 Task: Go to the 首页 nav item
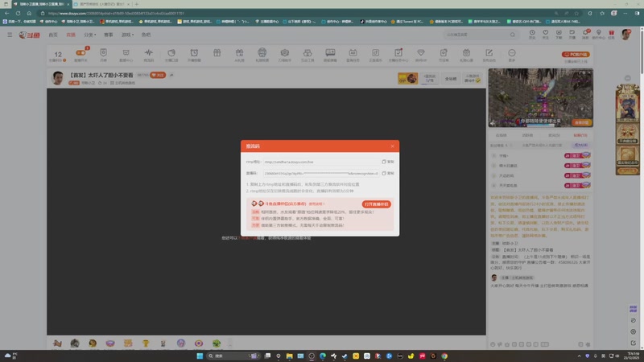[x=53, y=35]
